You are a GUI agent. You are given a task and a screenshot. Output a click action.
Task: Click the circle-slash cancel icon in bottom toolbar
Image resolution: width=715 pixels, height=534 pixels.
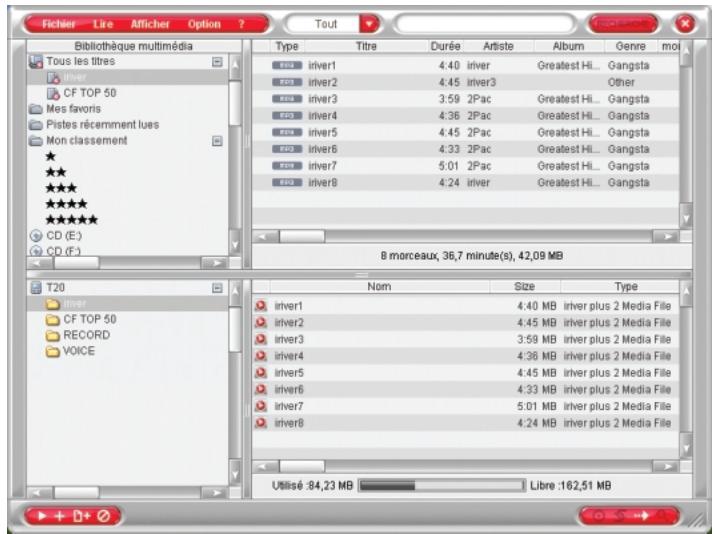pos(104,516)
